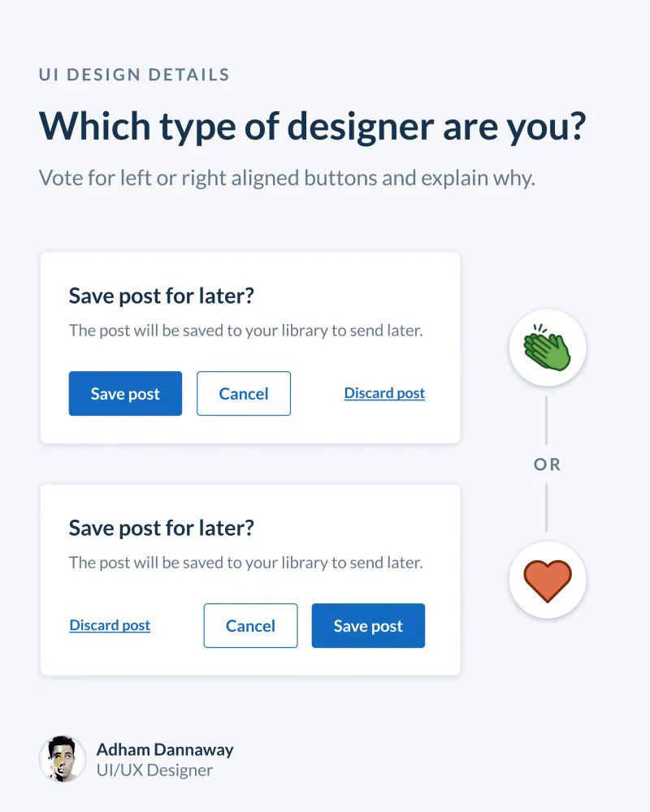Click the UI DESIGN DETAILS label
Image resolution: width=650 pixels, height=812 pixels.
(134, 75)
